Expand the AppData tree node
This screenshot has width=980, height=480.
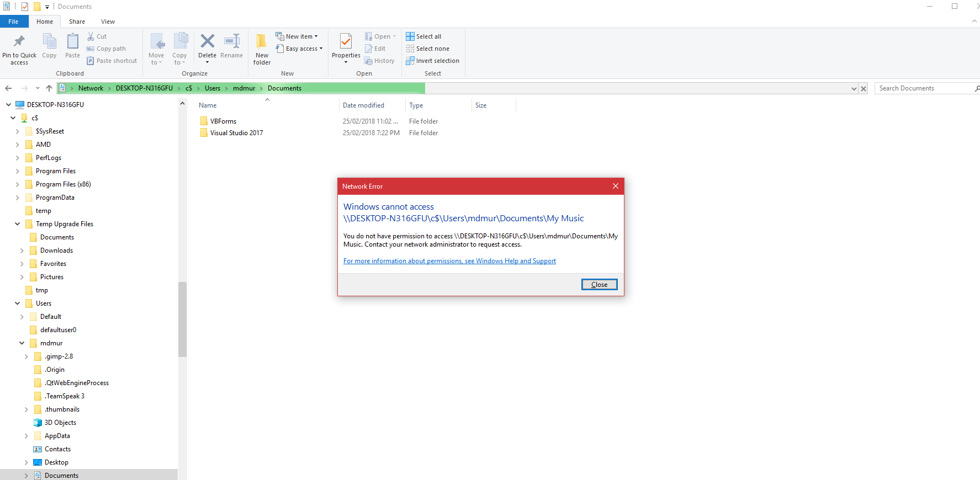coord(26,436)
